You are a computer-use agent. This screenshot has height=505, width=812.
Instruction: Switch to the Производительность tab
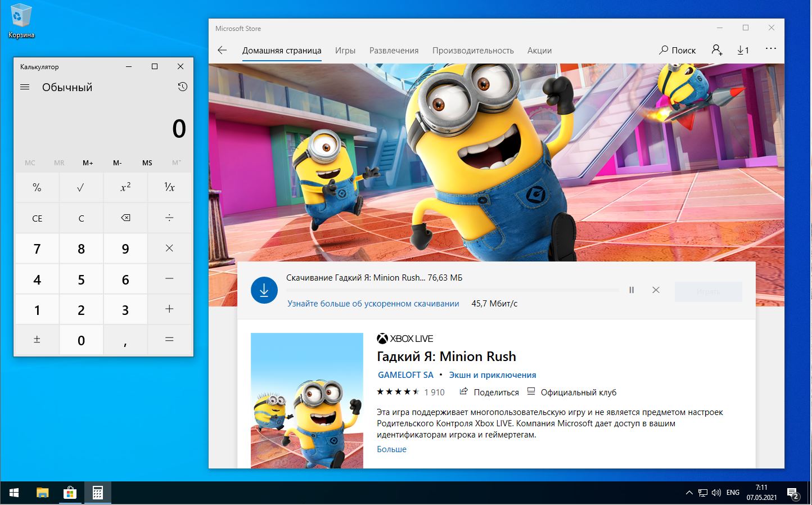(x=473, y=50)
